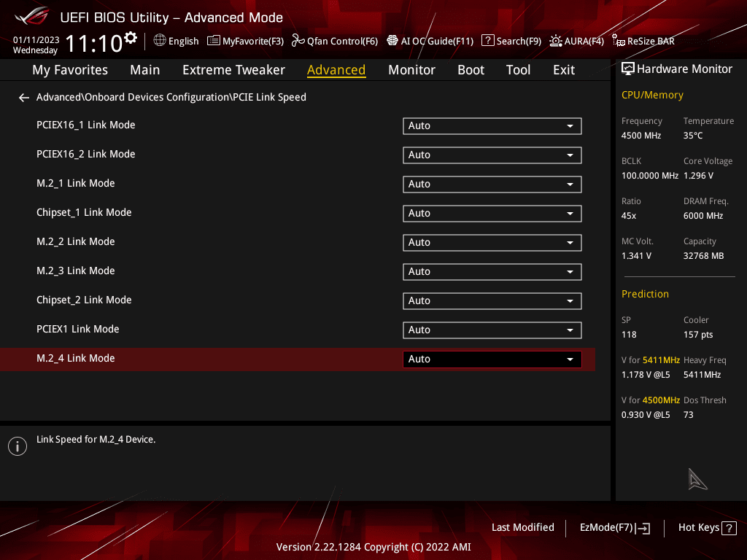Click the Cooler score 157 pts
This screenshot has height=560, width=747.
click(698, 335)
